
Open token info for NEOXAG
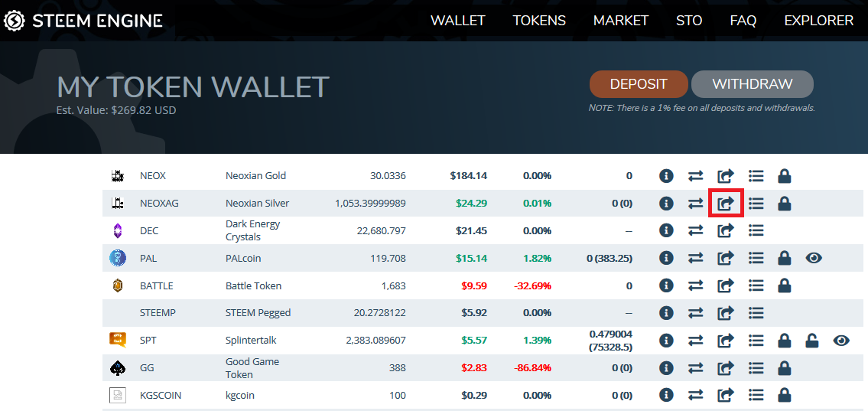tap(666, 204)
